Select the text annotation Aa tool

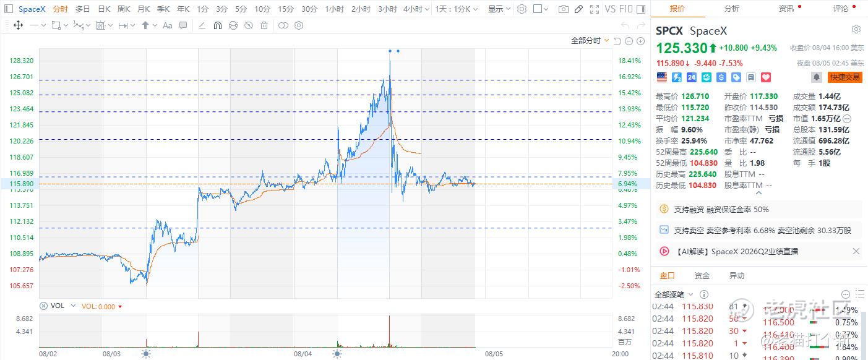click(168, 25)
